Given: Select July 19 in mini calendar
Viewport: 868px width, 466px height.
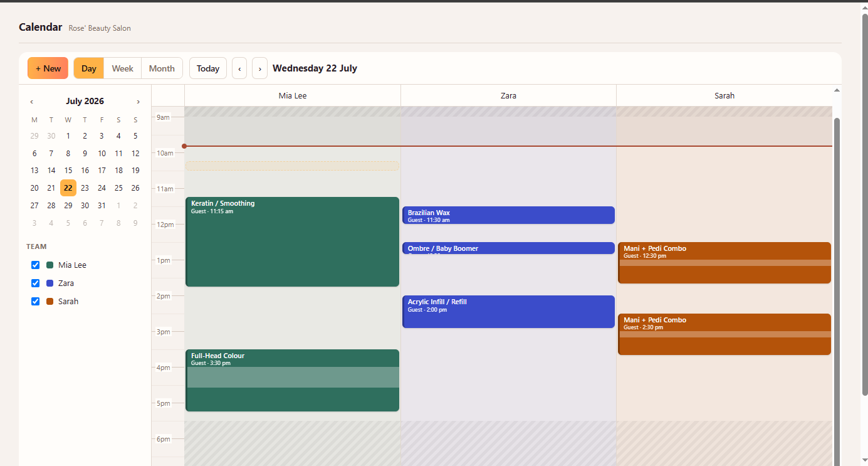Looking at the screenshot, I should click(135, 171).
